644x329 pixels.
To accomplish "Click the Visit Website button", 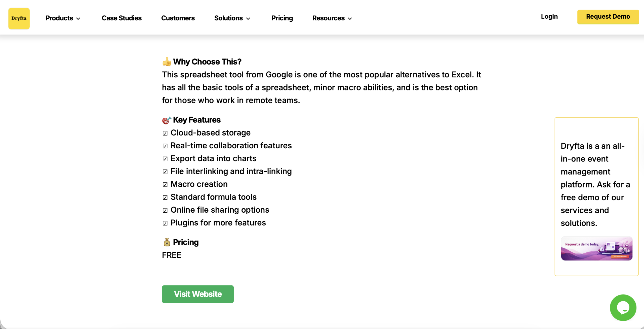I will tap(198, 294).
